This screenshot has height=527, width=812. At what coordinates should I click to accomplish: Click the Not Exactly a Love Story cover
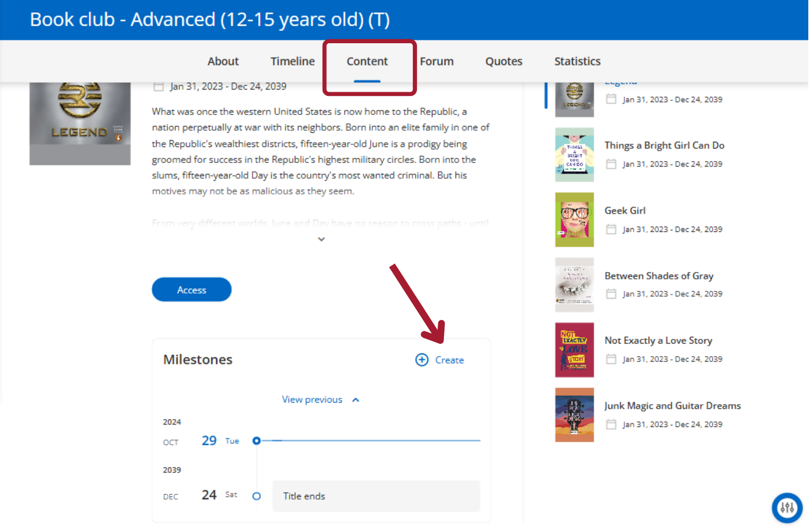tap(574, 350)
